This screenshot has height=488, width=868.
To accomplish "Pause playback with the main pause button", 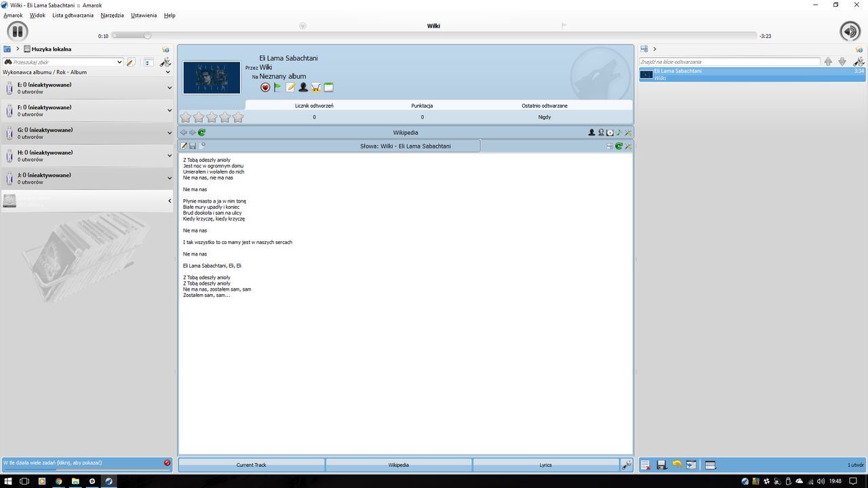I will 17,31.
